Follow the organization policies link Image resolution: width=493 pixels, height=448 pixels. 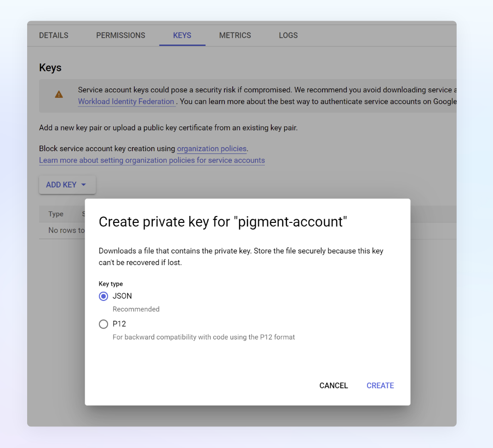coord(212,148)
